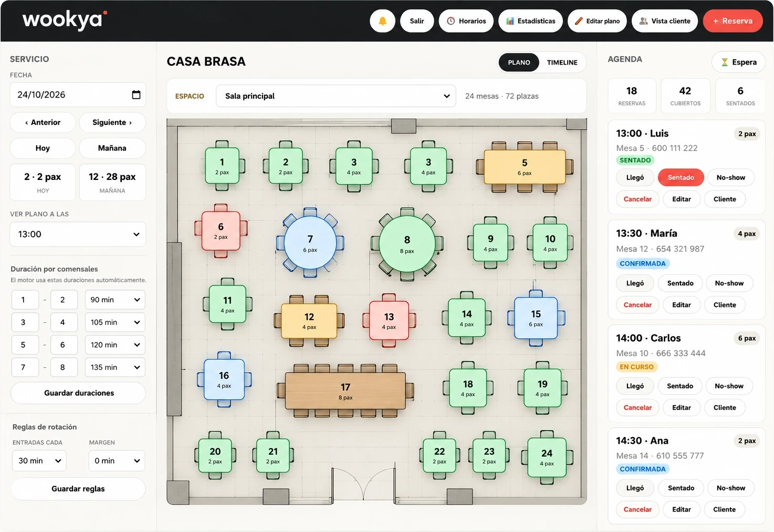The image size is (774, 532).
Task: Click table 20 on the plan
Action: click(x=215, y=455)
